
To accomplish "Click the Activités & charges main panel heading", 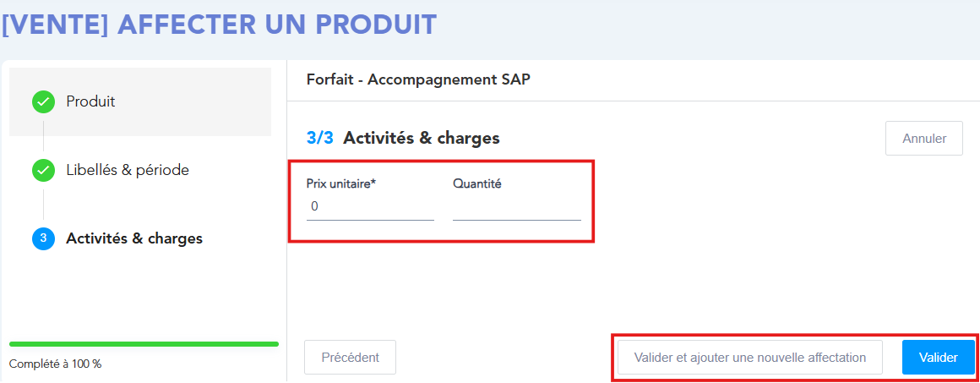I will click(x=421, y=138).
